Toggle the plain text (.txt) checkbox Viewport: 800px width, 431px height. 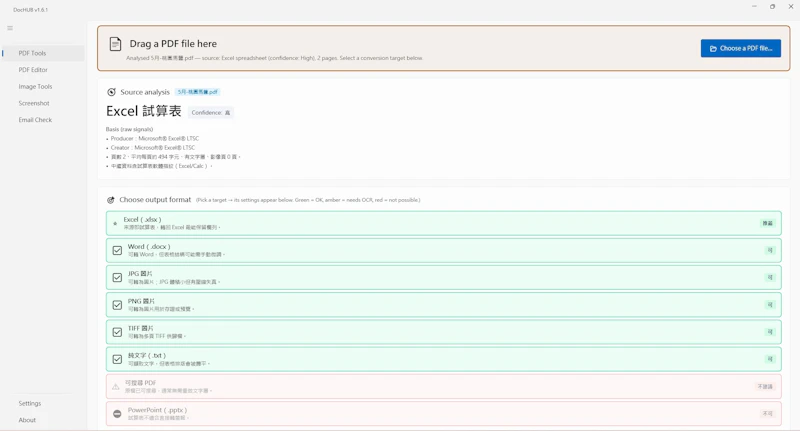pos(117,360)
